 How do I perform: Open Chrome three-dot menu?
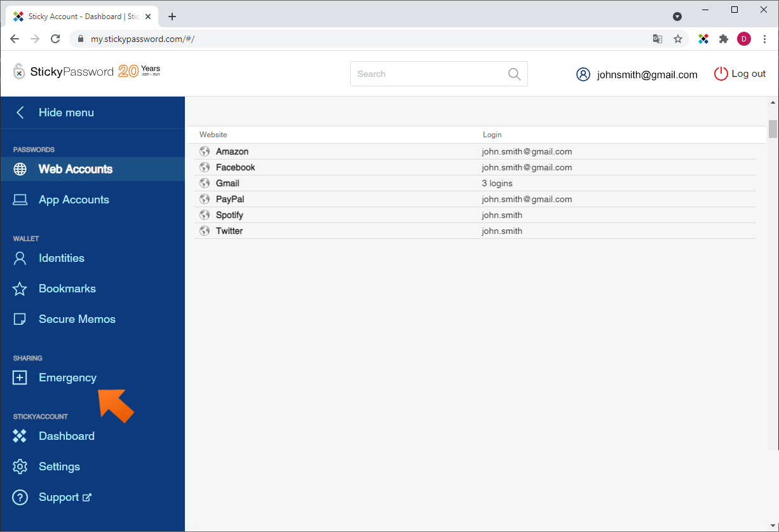coord(764,39)
